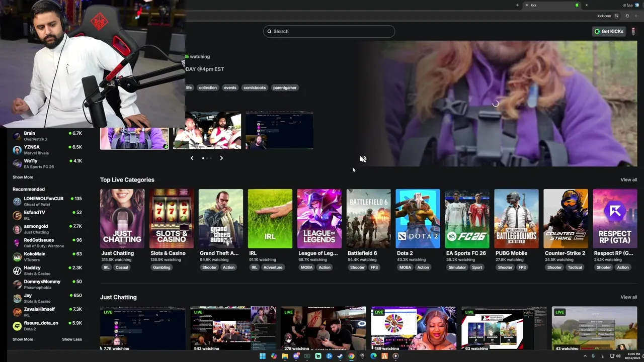Show hidden system tray icons

(585, 356)
